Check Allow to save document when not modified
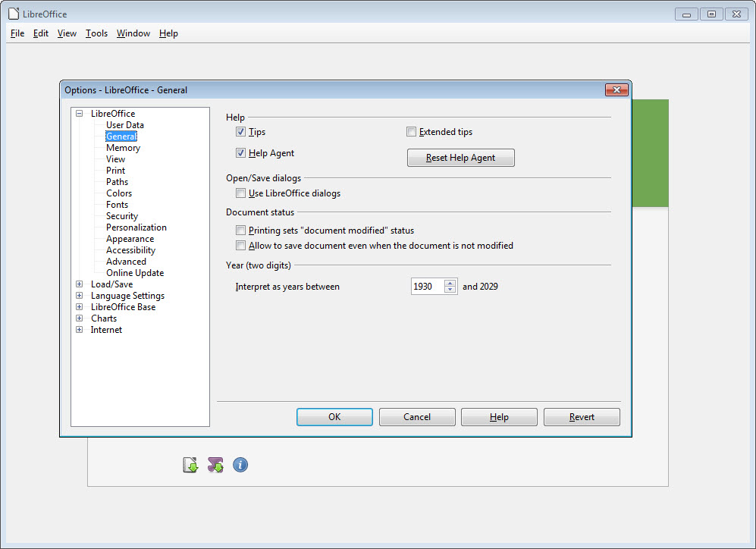This screenshot has height=549, width=756. pos(240,246)
